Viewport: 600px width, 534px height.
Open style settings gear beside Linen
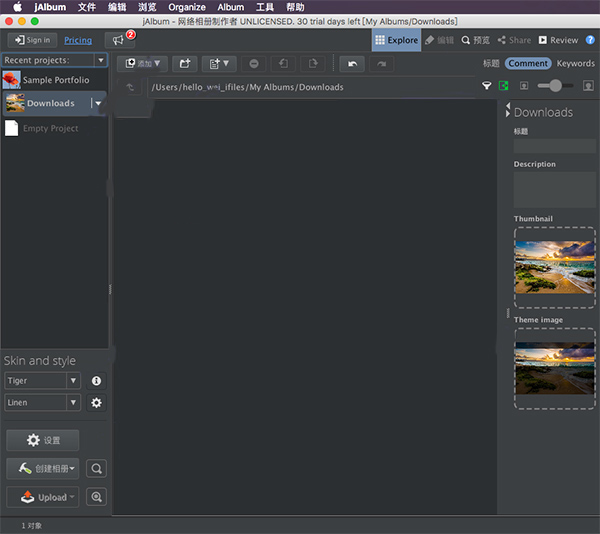point(96,402)
